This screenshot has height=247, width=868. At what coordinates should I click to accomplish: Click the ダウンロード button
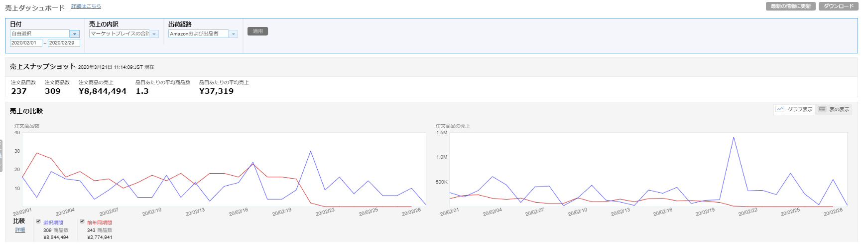(x=838, y=6)
